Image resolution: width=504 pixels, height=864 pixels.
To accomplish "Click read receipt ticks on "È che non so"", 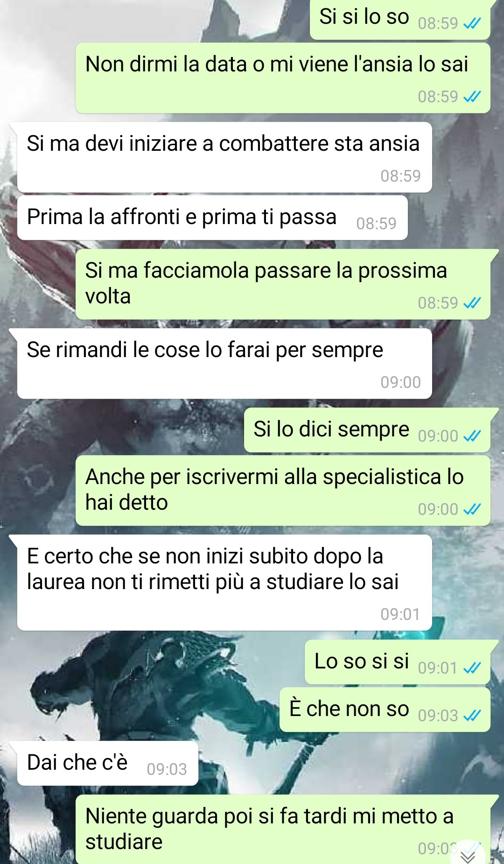I will [472, 716].
